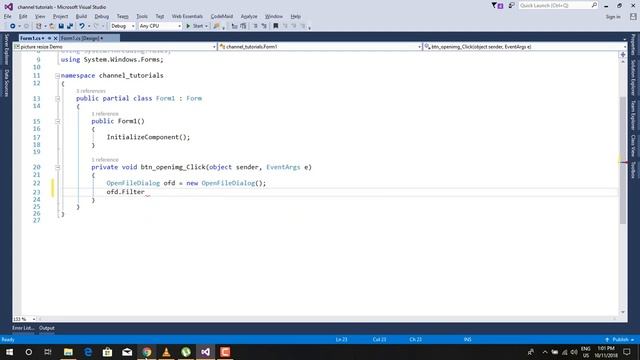Screen dimensions: 640x360
Task: Click the New Project toolbar icon
Action: (x=39, y=26)
